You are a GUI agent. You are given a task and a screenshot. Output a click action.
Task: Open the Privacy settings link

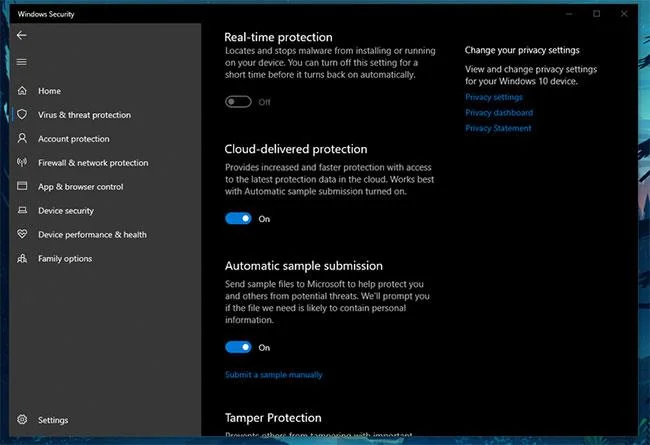click(x=494, y=97)
